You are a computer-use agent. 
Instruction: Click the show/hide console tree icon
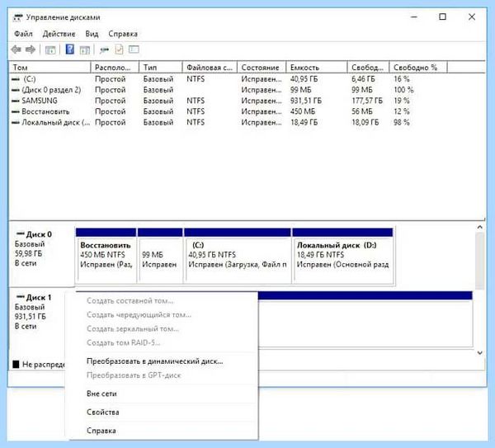(x=50, y=50)
